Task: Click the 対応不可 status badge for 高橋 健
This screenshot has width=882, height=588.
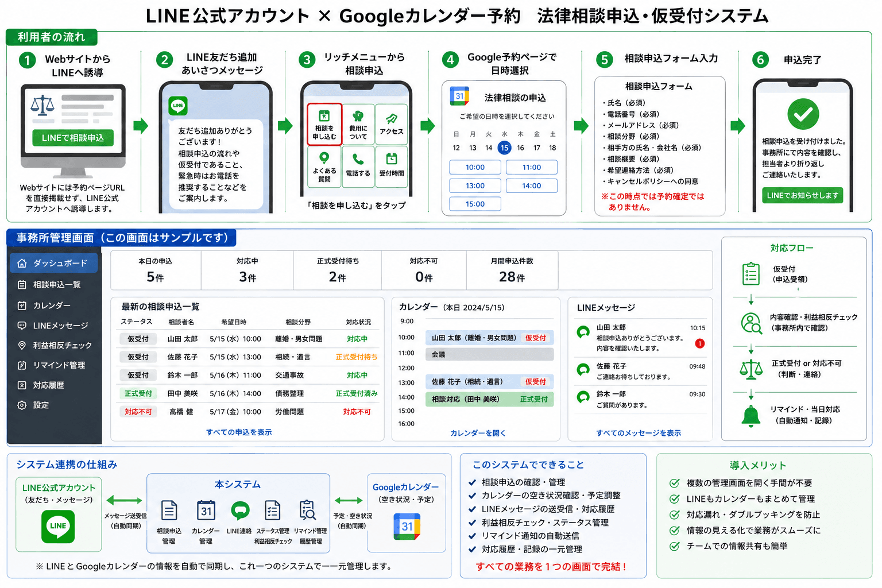Action: tap(138, 412)
